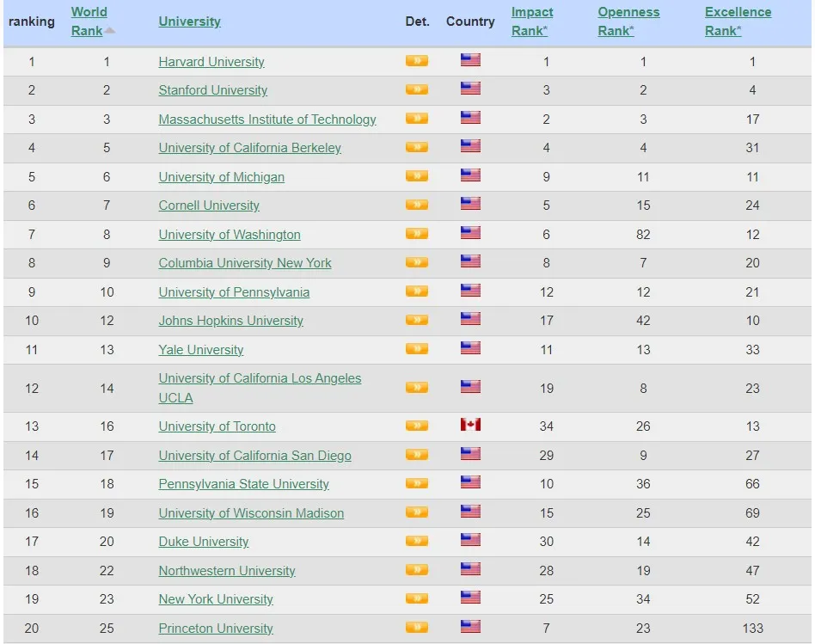Viewport: 815px width, 644px height.
Task: Open details icon for University of Michigan
Action: click(417, 176)
